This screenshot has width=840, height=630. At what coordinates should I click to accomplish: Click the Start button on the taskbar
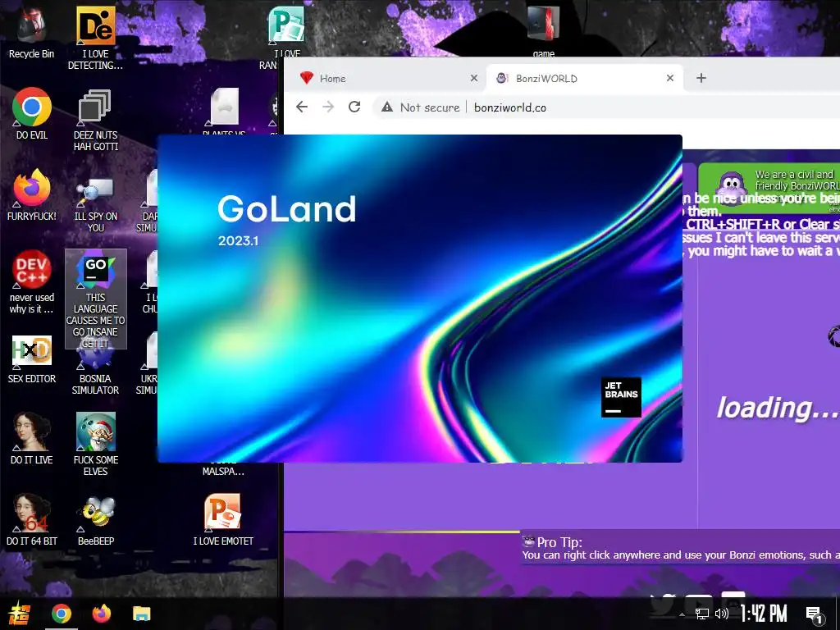(20, 614)
